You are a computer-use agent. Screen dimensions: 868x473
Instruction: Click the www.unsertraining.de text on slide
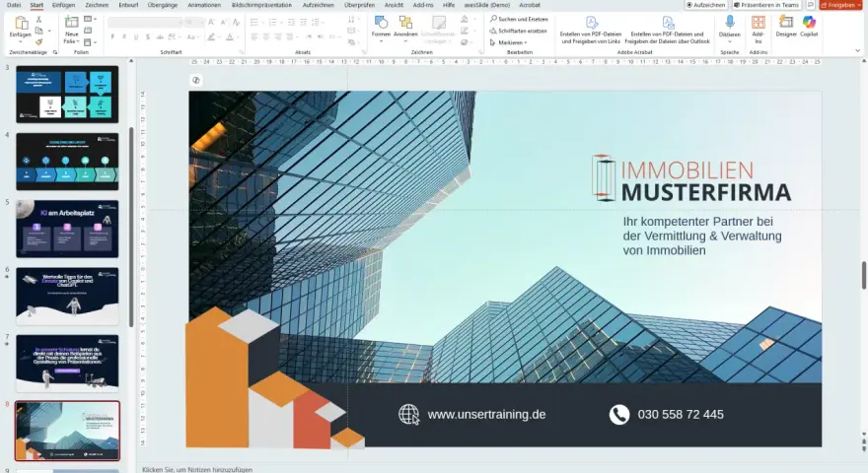pyautogui.click(x=486, y=414)
